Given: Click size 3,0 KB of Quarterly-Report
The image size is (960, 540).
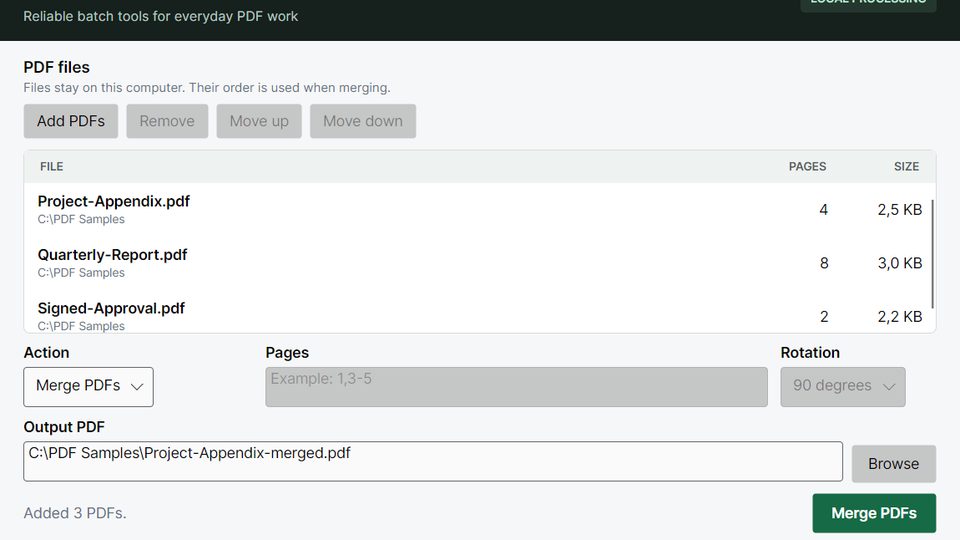Looking at the screenshot, I should coord(899,263).
